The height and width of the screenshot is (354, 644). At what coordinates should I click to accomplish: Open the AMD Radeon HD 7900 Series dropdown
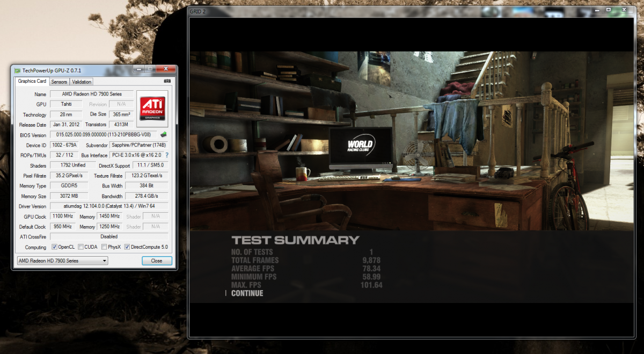coord(62,261)
